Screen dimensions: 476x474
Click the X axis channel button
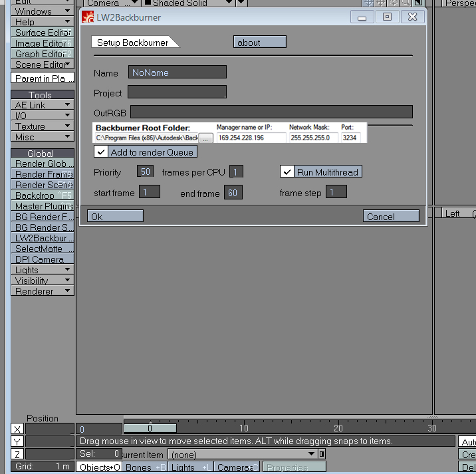[x=17, y=429]
